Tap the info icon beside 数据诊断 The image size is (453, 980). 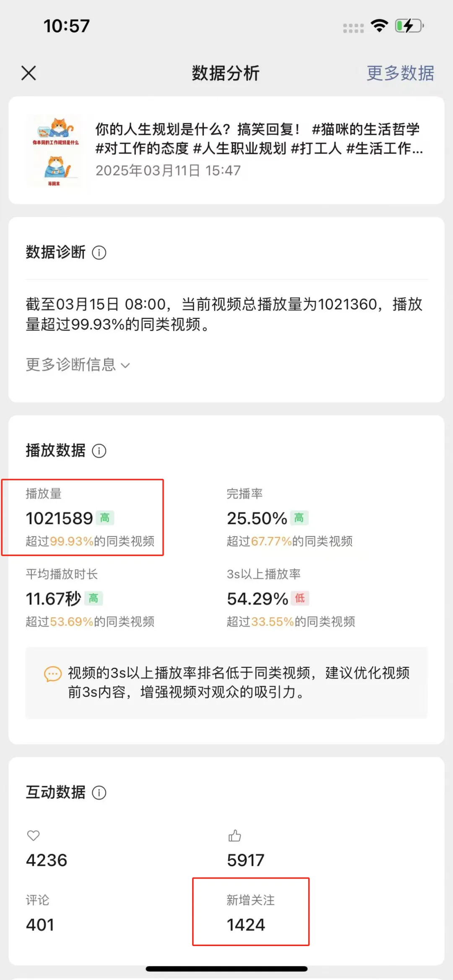99,253
